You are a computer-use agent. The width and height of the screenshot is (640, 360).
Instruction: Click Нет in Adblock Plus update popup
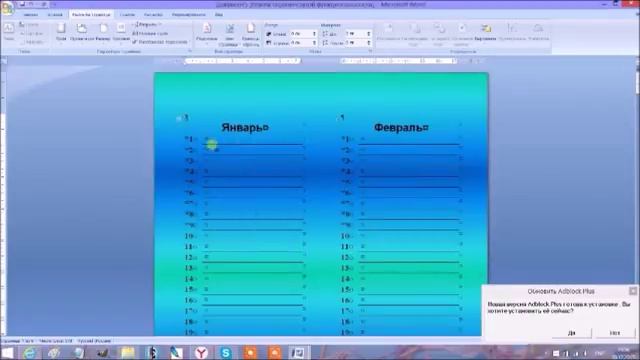[615, 333]
